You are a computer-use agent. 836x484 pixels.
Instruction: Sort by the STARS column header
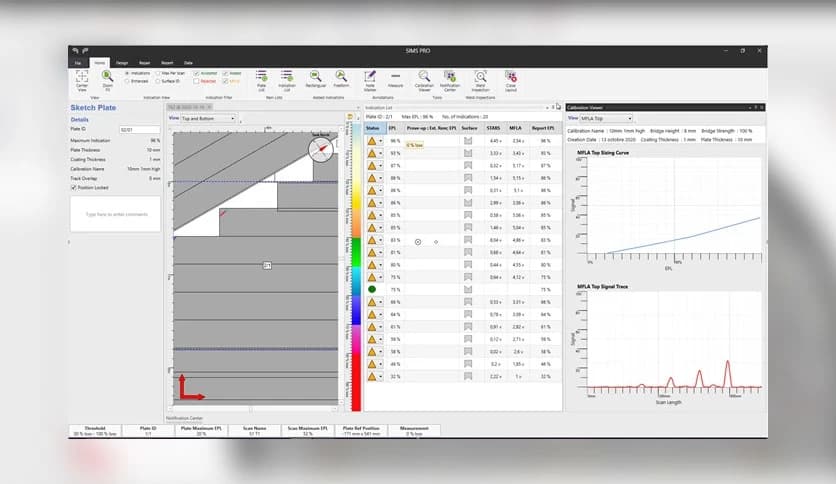click(x=493, y=129)
